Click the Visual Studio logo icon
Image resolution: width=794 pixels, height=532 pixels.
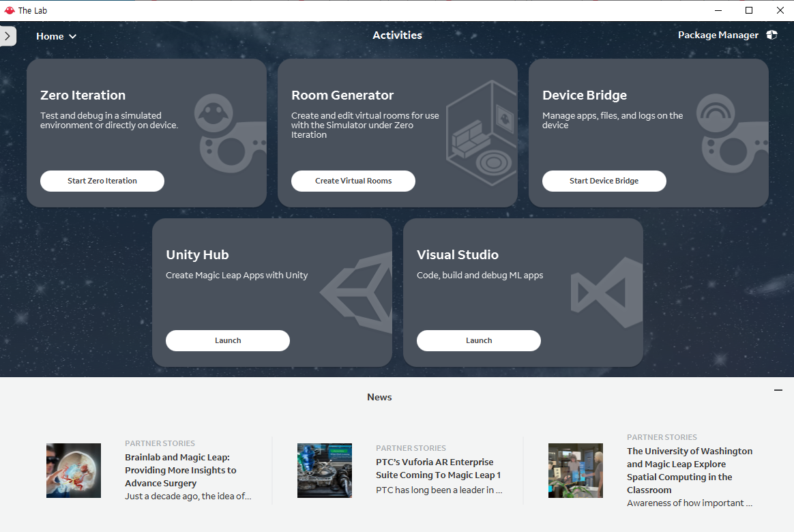(x=606, y=292)
